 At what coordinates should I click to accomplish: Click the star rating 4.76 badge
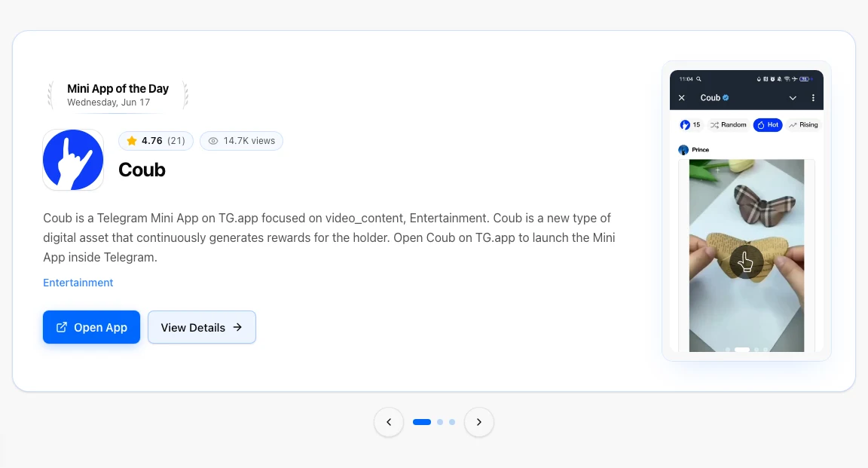click(155, 141)
